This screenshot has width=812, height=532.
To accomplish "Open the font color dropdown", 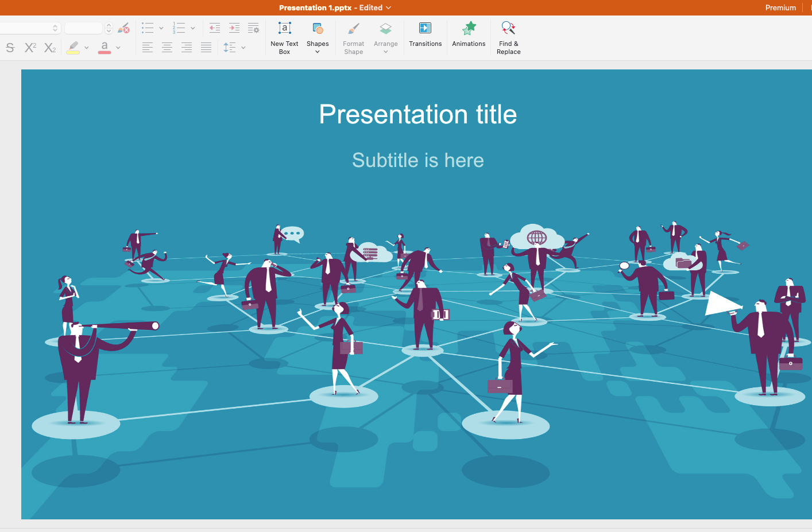I will click(118, 48).
